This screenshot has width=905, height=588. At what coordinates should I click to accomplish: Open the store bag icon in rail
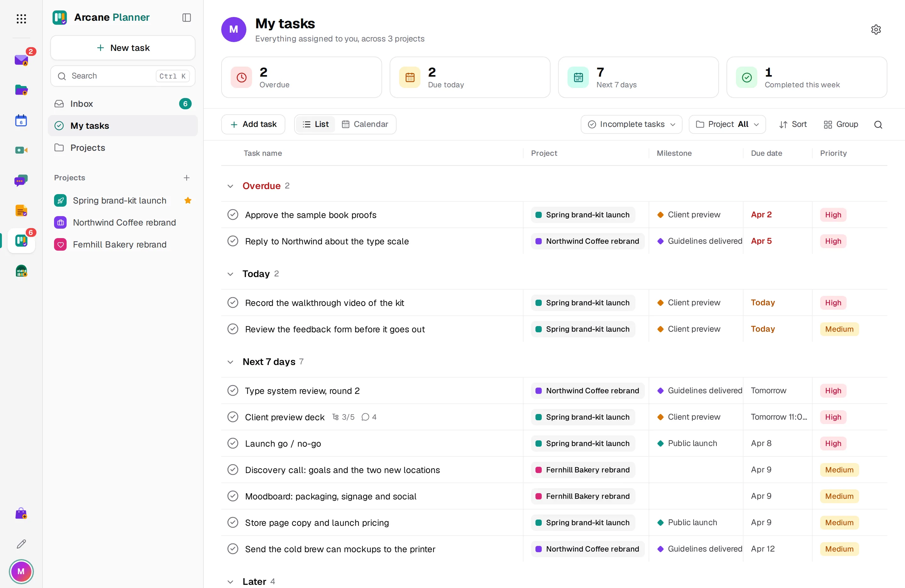click(x=21, y=514)
